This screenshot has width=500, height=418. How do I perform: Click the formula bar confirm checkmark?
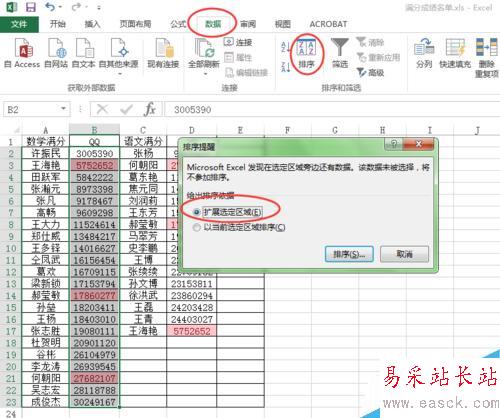[126, 109]
